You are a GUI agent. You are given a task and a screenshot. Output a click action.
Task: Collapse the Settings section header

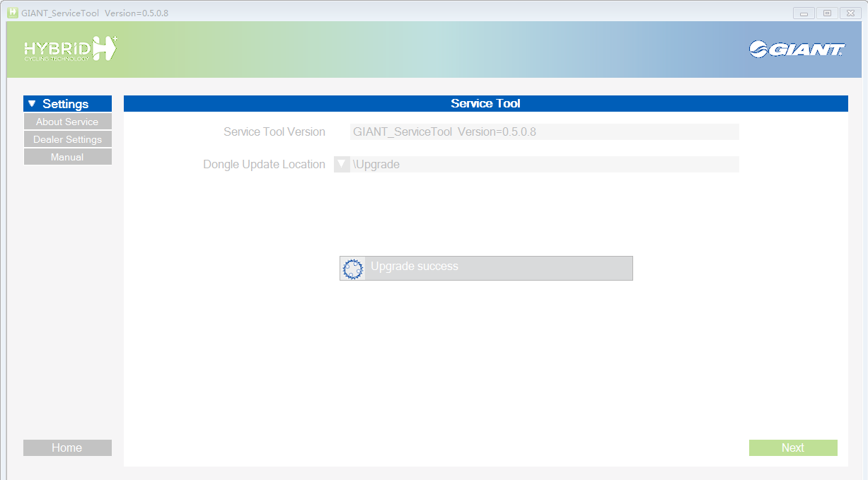point(67,104)
